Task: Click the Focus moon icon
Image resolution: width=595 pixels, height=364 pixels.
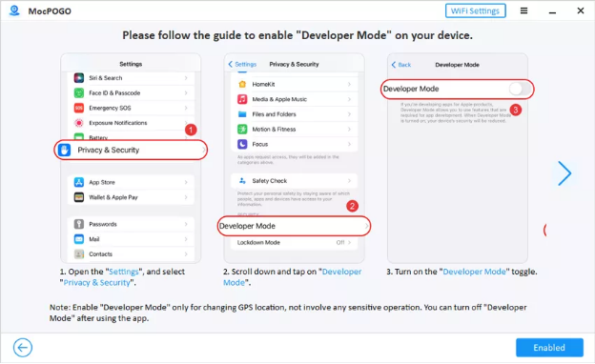Action: pyautogui.click(x=242, y=144)
